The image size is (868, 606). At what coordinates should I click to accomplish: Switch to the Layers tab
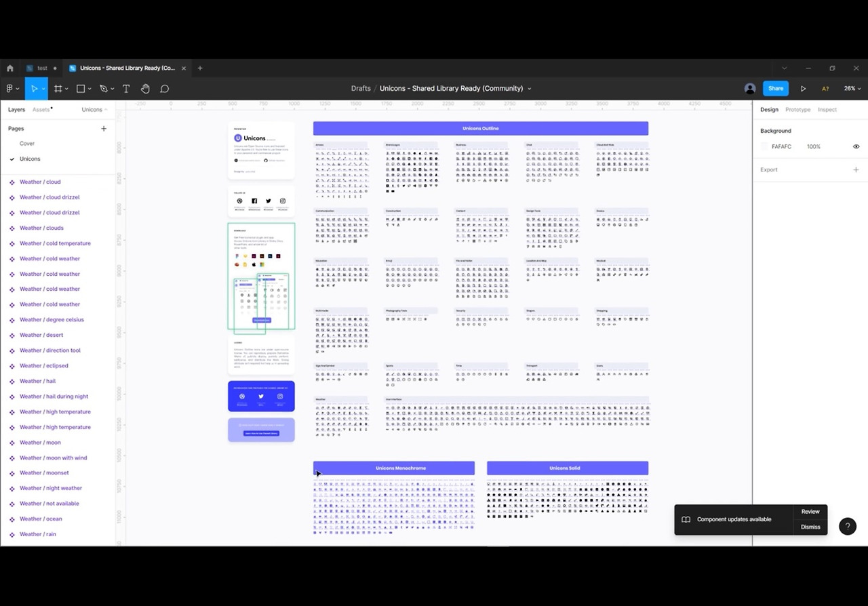pyautogui.click(x=16, y=110)
